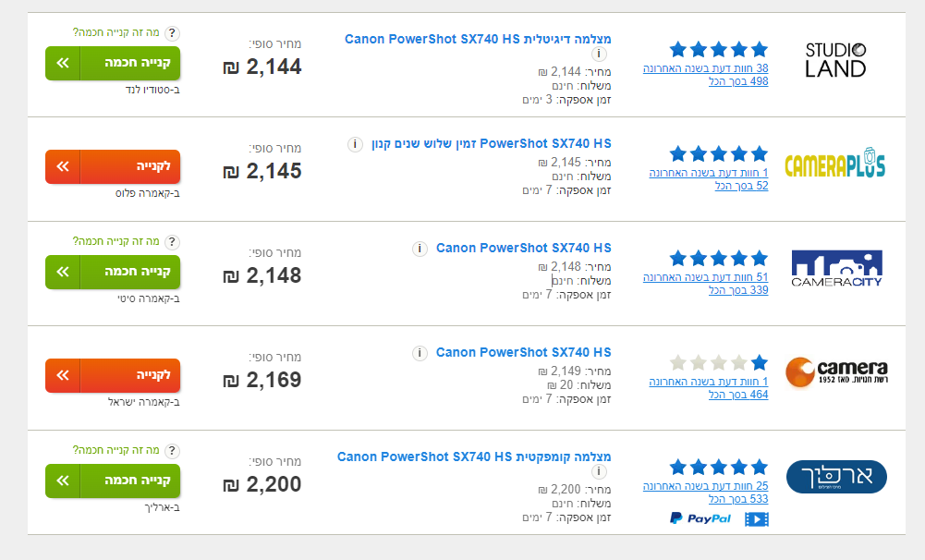Click the Camera Israel store logo

pos(835,371)
